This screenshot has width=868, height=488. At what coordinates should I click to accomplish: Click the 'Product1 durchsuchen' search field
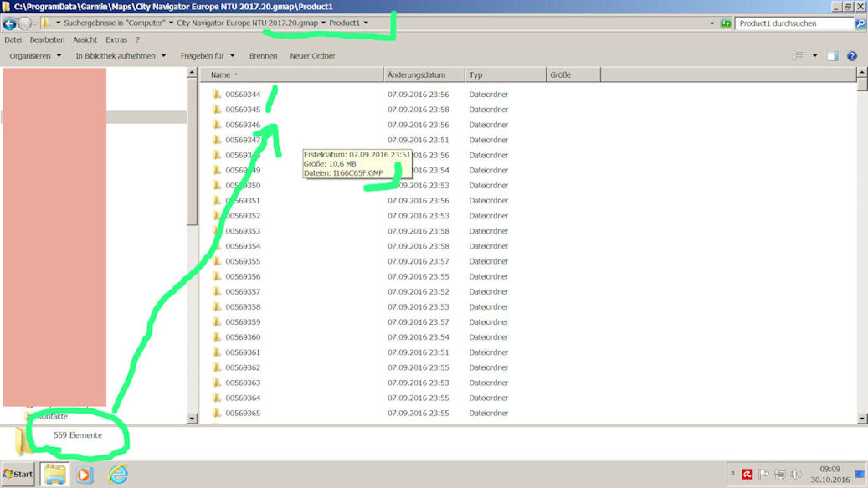point(794,23)
